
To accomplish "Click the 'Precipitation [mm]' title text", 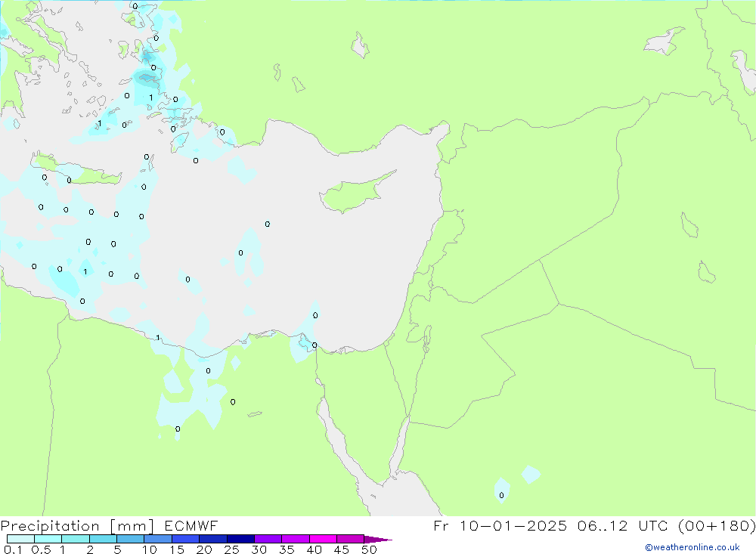I will coord(78,526).
